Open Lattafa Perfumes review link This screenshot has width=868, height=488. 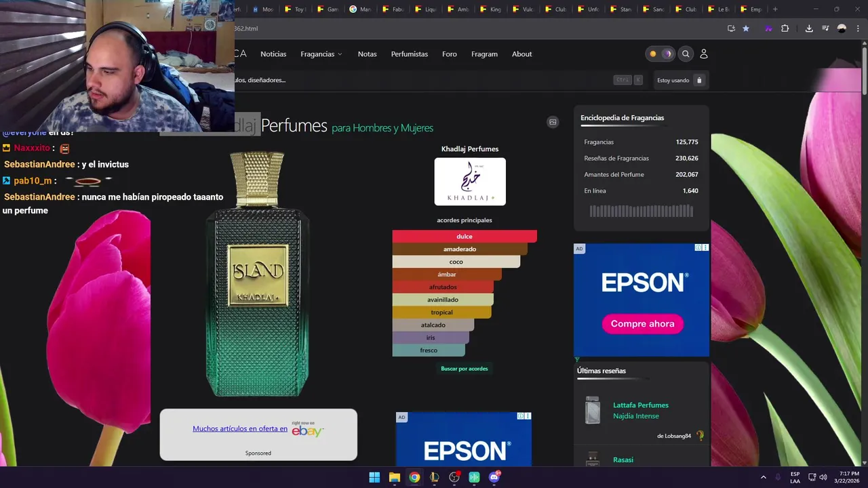click(x=641, y=405)
